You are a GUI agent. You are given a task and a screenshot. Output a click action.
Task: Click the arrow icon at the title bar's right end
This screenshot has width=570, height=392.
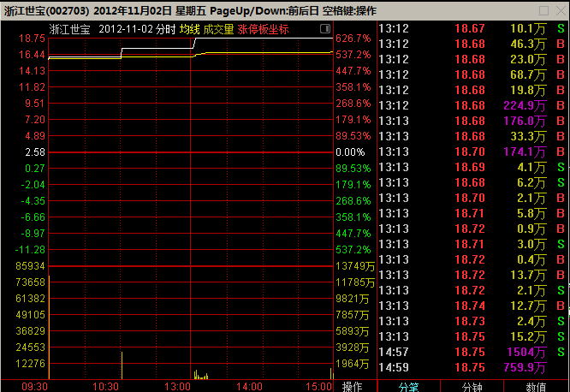(561, 12)
